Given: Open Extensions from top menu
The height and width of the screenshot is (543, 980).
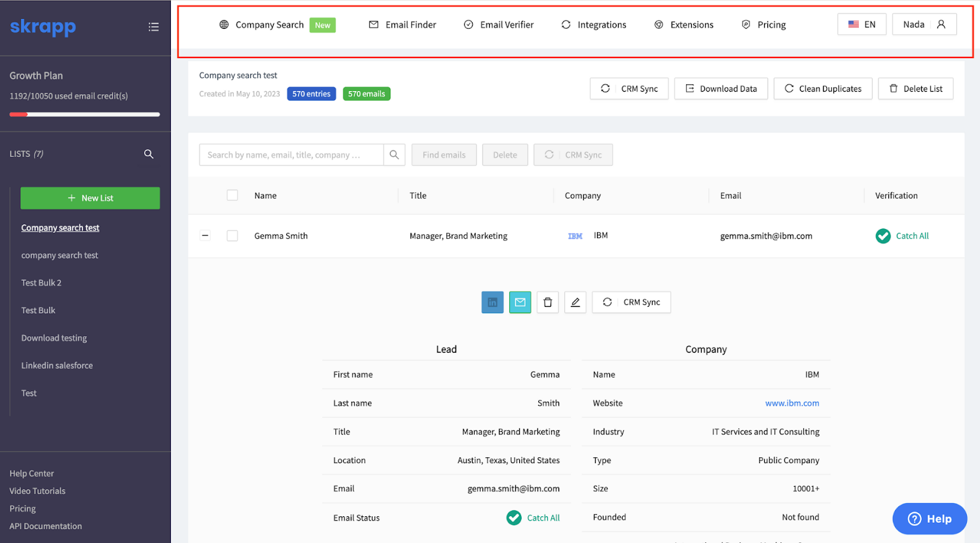Looking at the screenshot, I should click(684, 25).
